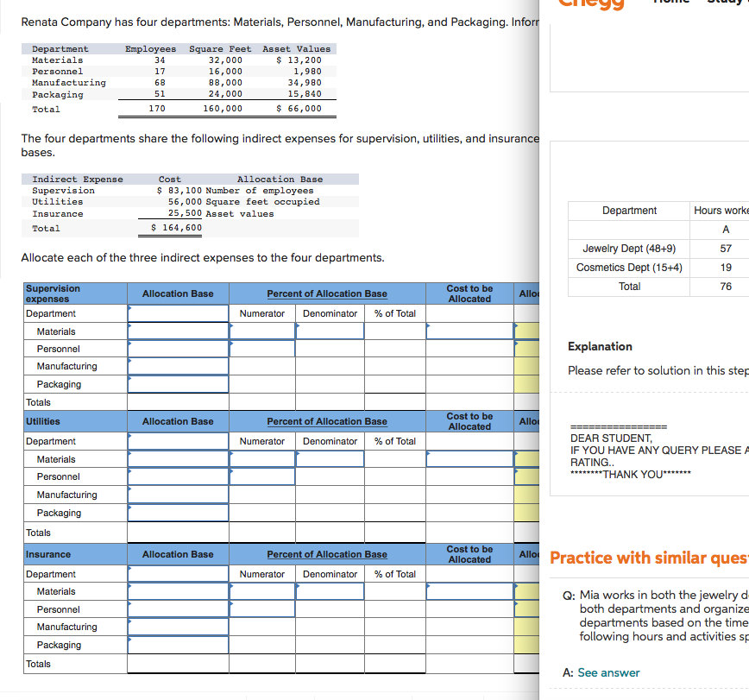Select Supervision Personnel allocation base field
The image size is (749, 700).
[178, 349]
